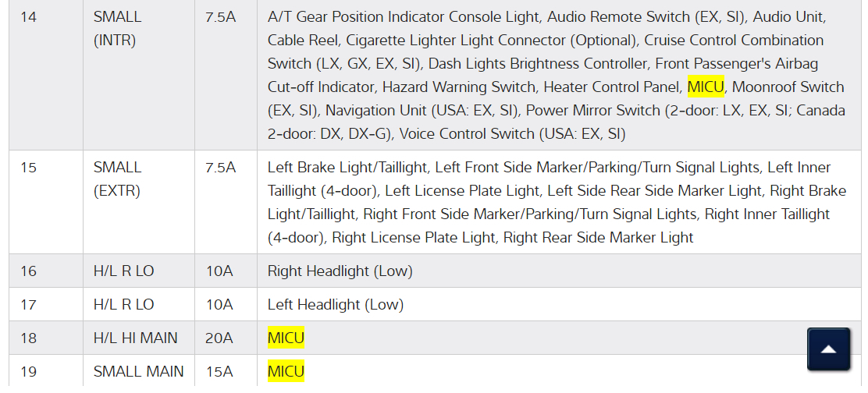Viewport: 868px width, 393px height.
Task: Click the 20A amp rating
Action: point(219,338)
